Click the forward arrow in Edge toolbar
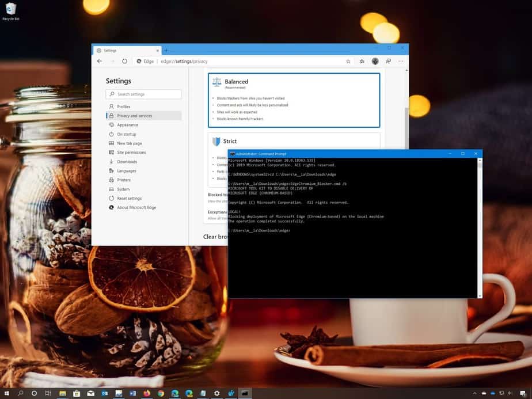The image size is (532, 399). [112, 61]
